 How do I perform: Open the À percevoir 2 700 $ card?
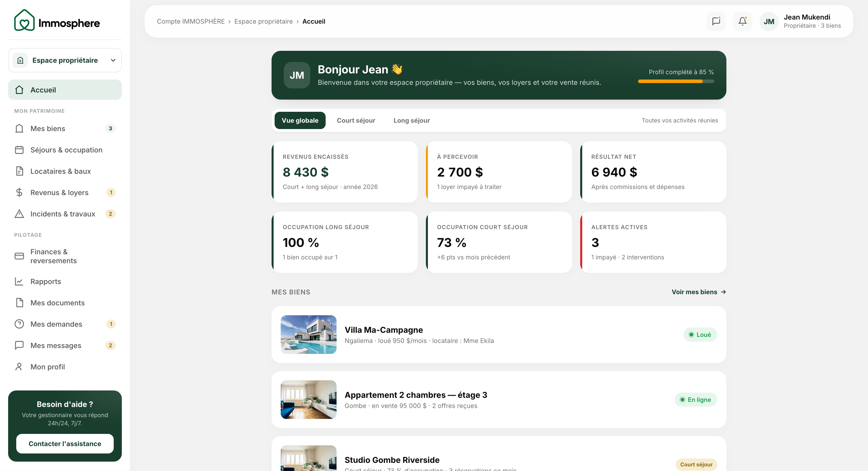point(499,172)
